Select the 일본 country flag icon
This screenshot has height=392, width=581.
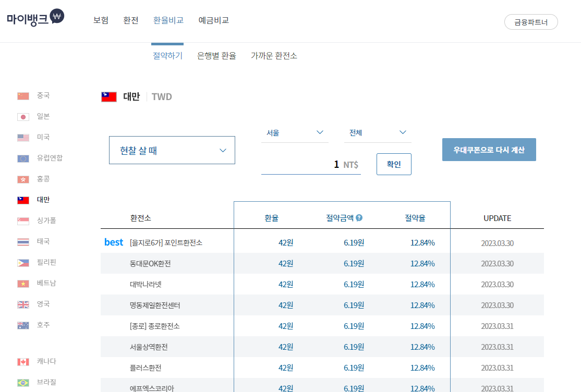[x=23, y=116]
